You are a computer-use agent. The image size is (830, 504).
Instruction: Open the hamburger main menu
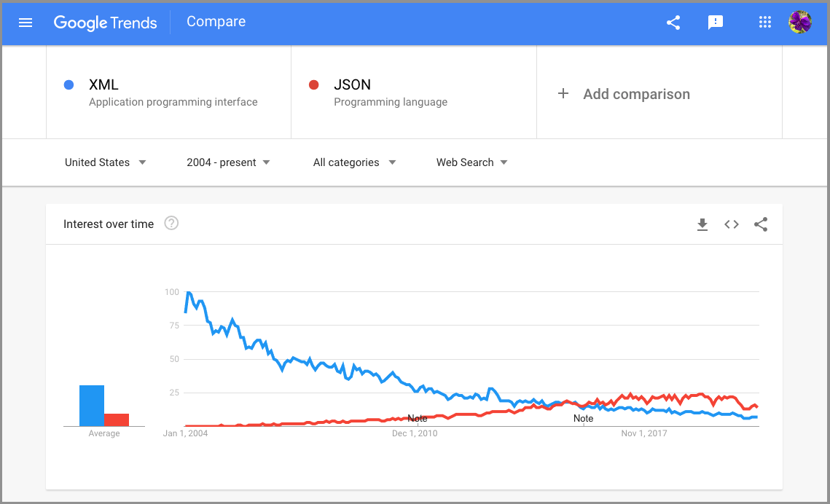click(x=26, y=23)
